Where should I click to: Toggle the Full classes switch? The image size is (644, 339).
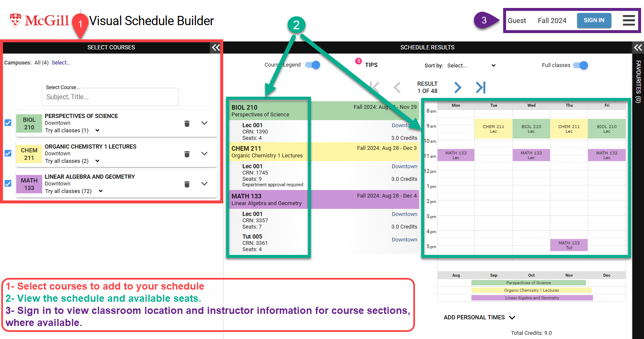coord(580,65)
